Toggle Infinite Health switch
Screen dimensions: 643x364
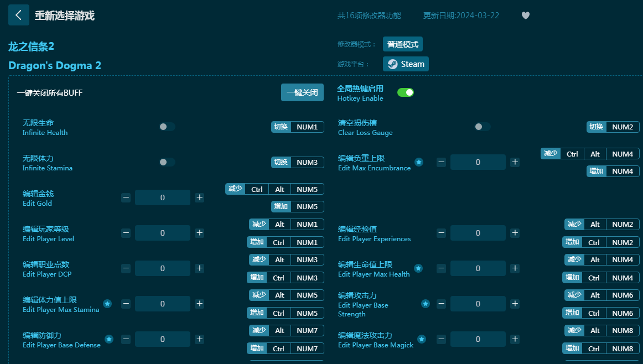click(x=167, y=127)
